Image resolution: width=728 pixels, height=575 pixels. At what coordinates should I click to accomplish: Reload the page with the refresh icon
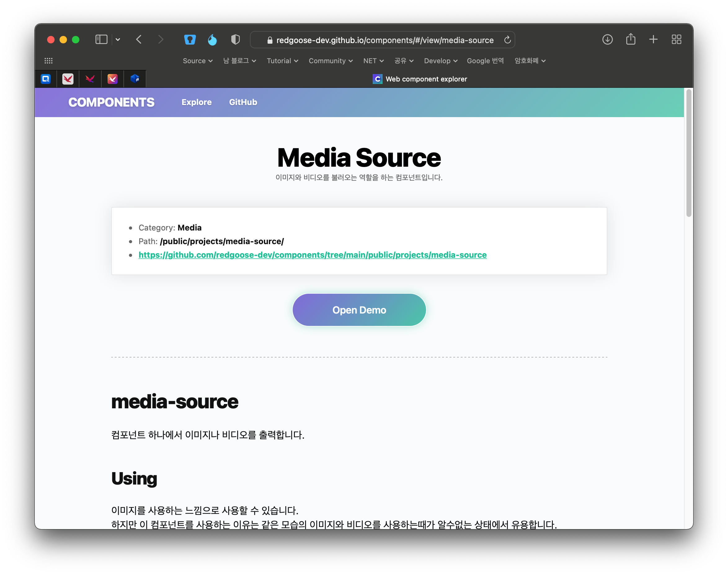tap(507, 40)
